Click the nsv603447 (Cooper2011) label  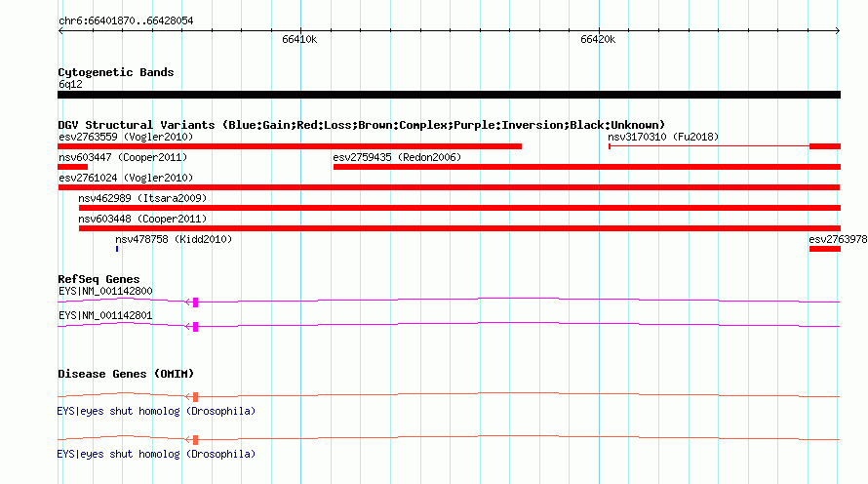pyautogui.click(x=123, y=157)
